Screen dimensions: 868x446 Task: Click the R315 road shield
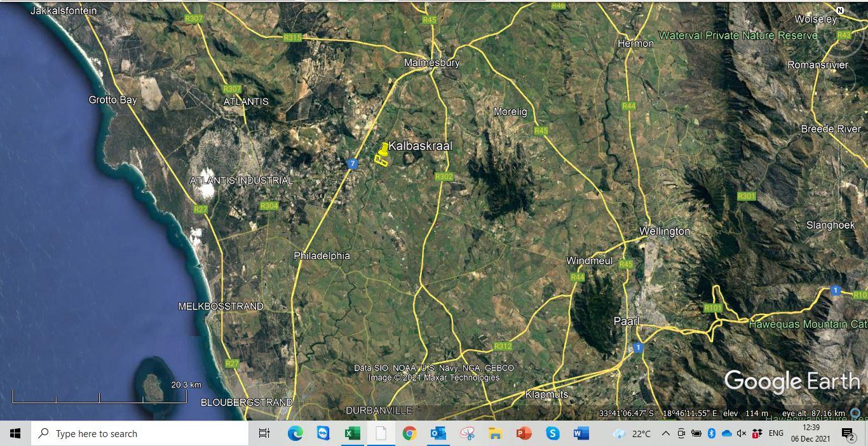[x=292, y=37]
